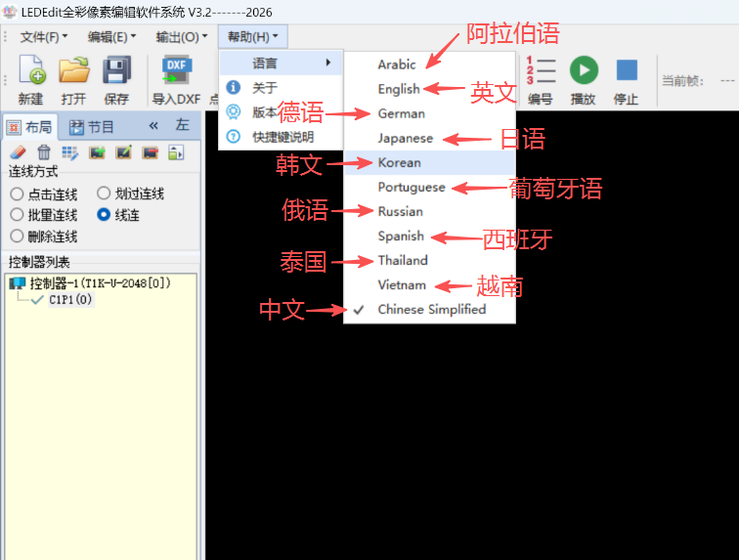The image size is (739, 560).
Task: Select the C1P1(0) port tree item
Action: pyautogui.click(x=70, y=299)
